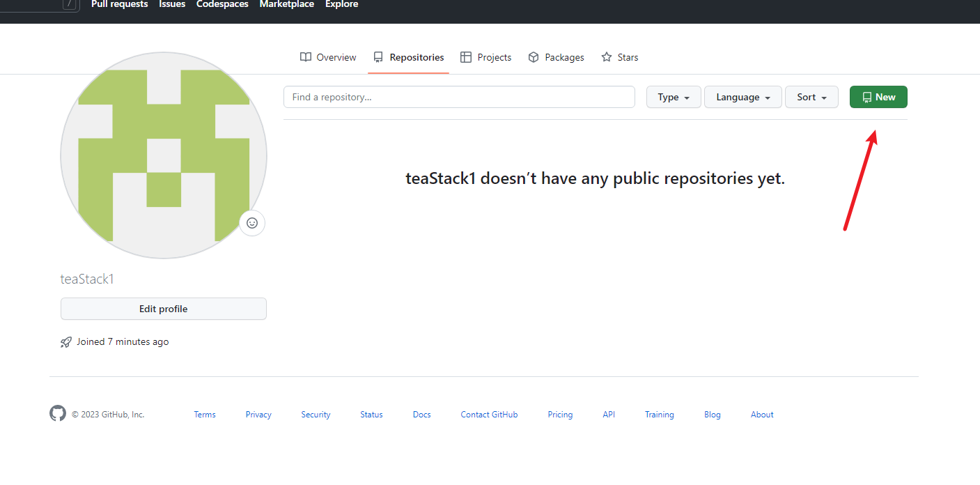980x485 pixels.
Task: Click the Joined 7 minutes ago text
Action: [x=123, y=342]
